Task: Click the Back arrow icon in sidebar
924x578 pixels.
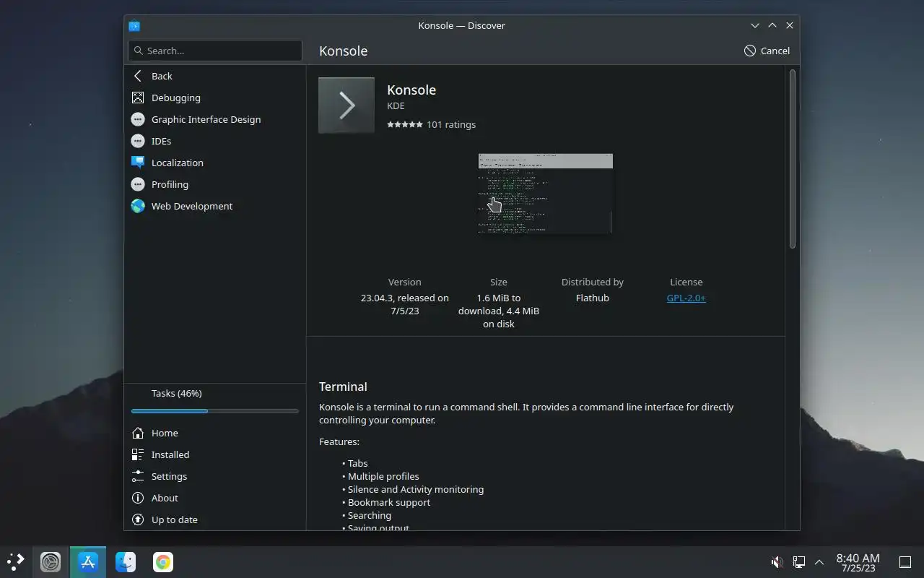Action: coord(138,76)
